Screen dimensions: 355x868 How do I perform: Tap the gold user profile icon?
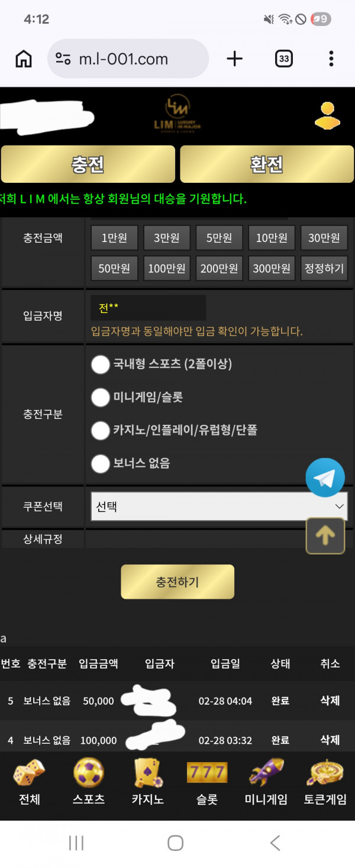point(327,116)
